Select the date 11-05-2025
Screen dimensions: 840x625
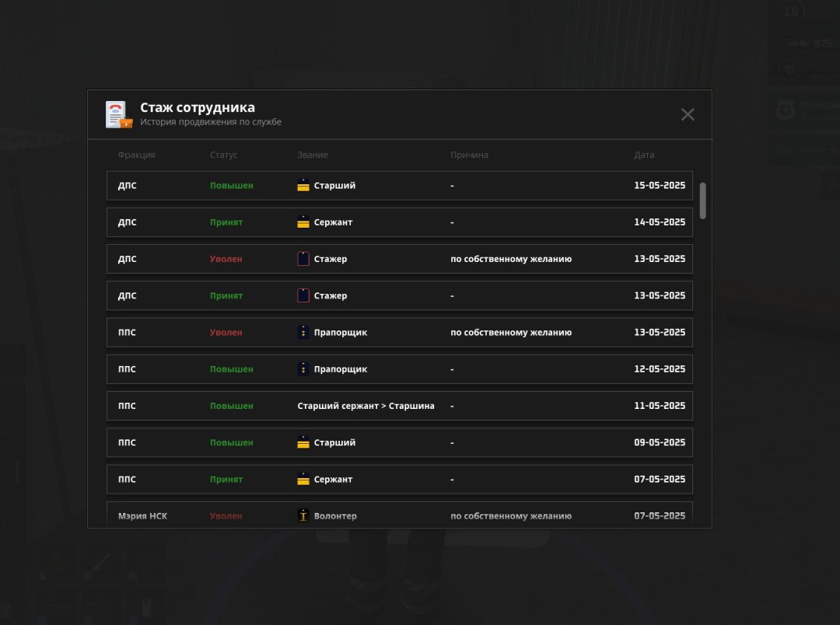(660, 406)
